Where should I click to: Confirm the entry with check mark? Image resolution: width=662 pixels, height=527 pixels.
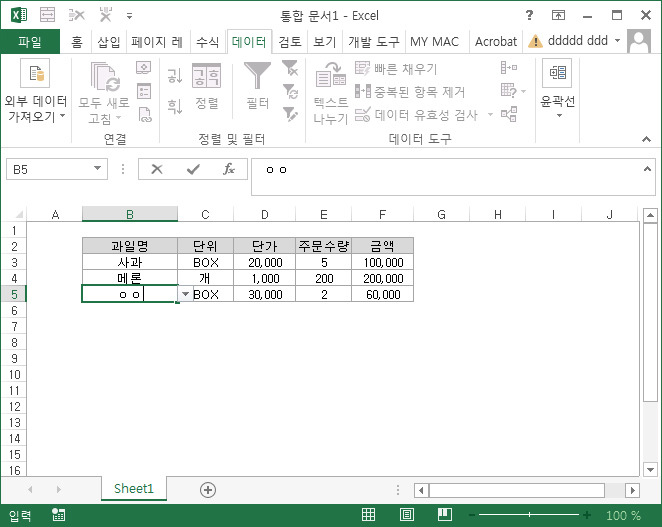193,169
